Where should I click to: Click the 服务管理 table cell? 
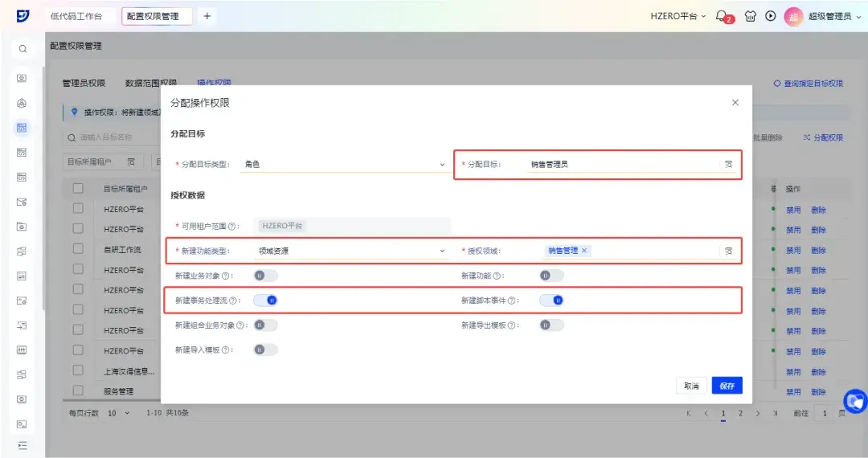[118, 391]
